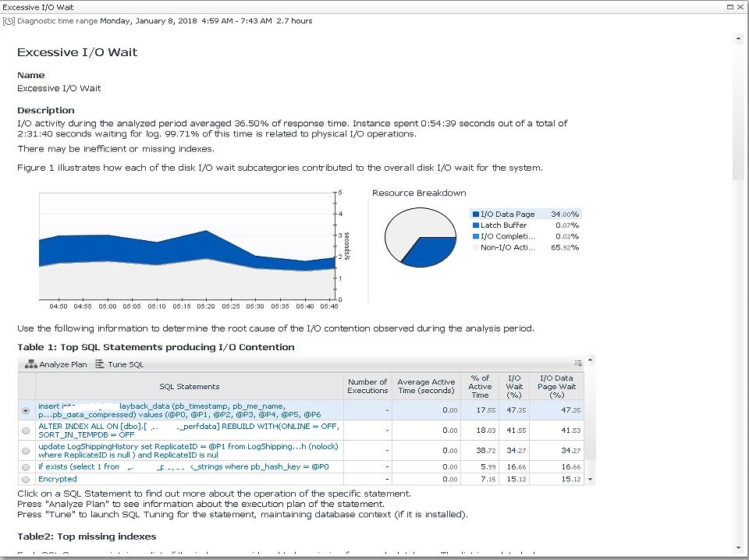Click I/O Data Page legend color swatch
749x560 pixels.
[476, 214]
